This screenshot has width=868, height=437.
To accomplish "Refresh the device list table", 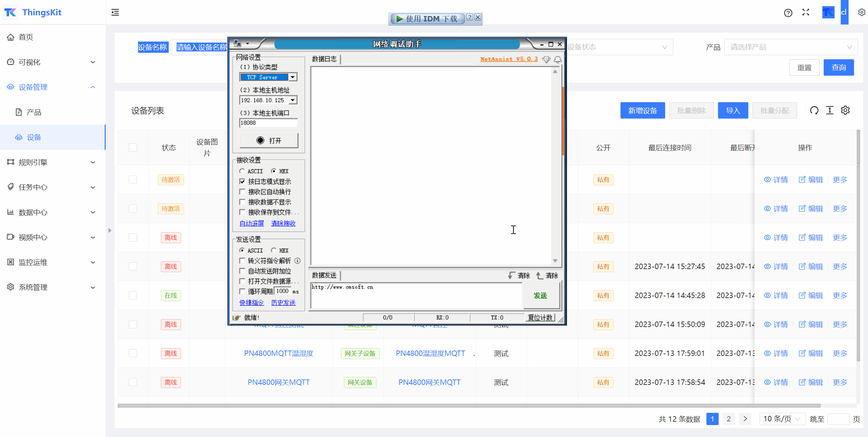I will 814,110.
